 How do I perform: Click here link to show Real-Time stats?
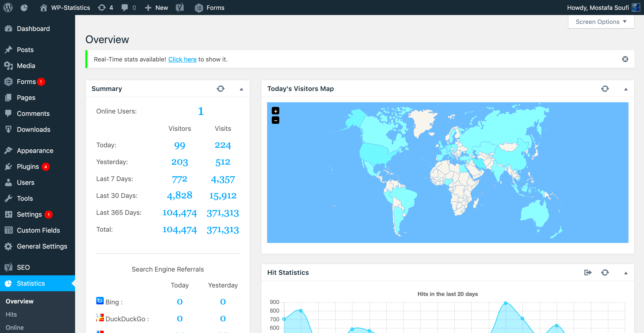(x=182, y=59)
